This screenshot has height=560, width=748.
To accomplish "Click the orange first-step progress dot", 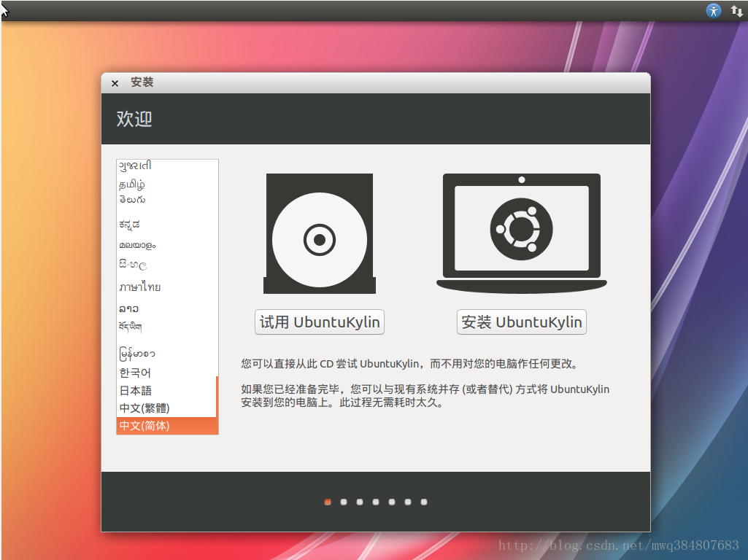I will 328,502.
